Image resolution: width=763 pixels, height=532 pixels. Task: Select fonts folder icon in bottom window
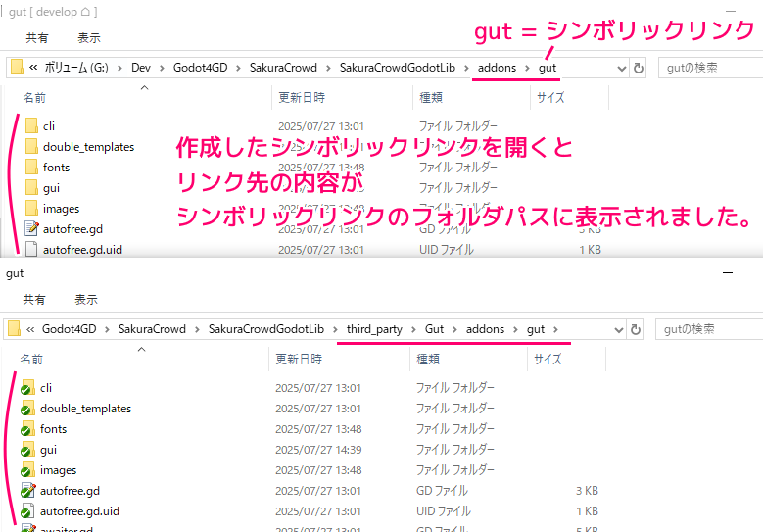(x=27, y=428)
